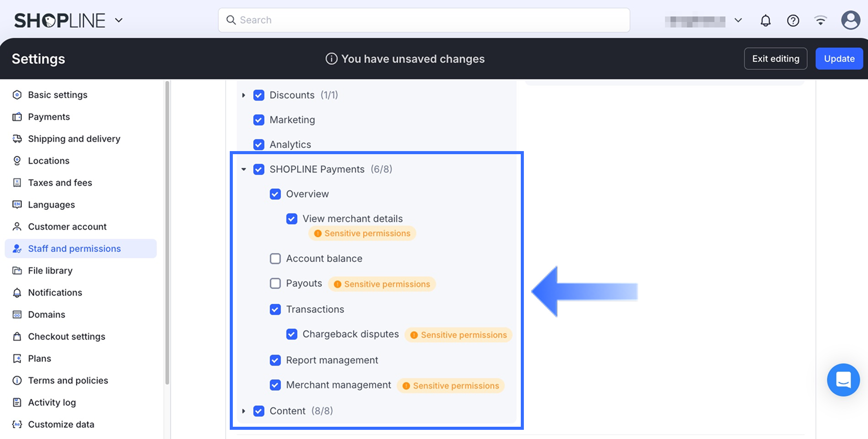
Task: Click the Activity log icon
Action: click(17, 402)
